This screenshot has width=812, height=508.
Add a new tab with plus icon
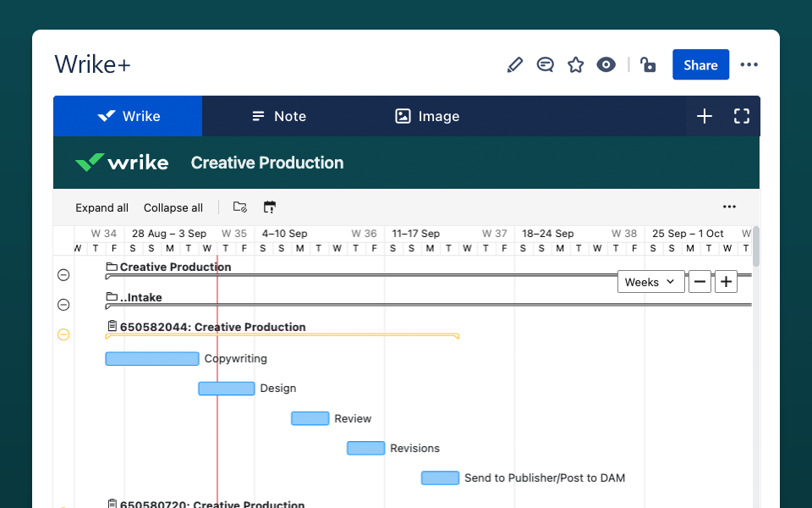click(705, 116)
